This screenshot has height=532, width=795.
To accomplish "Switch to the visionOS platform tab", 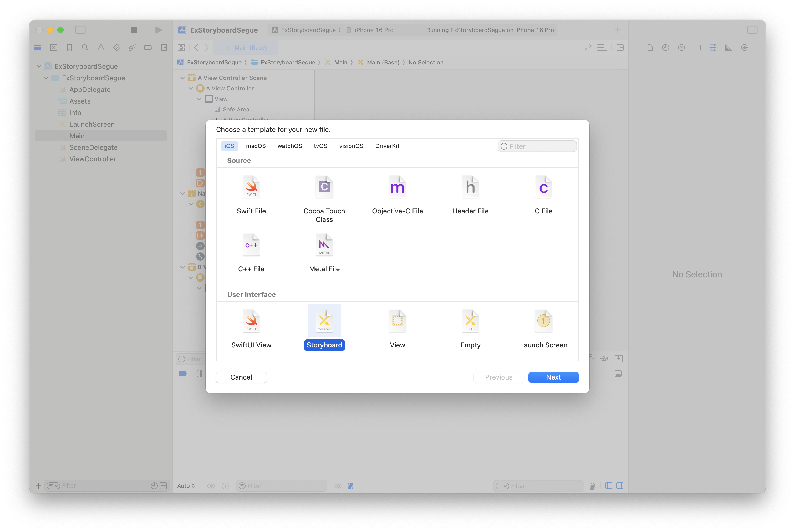I will click(351, 146).
